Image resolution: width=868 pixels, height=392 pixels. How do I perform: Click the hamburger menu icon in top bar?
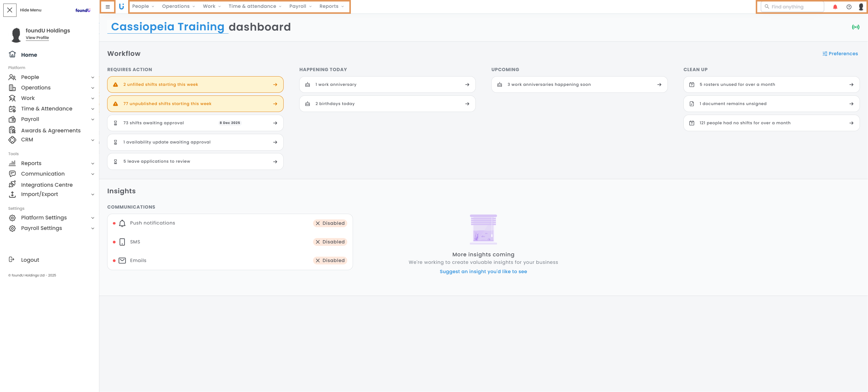coord(107,7)
